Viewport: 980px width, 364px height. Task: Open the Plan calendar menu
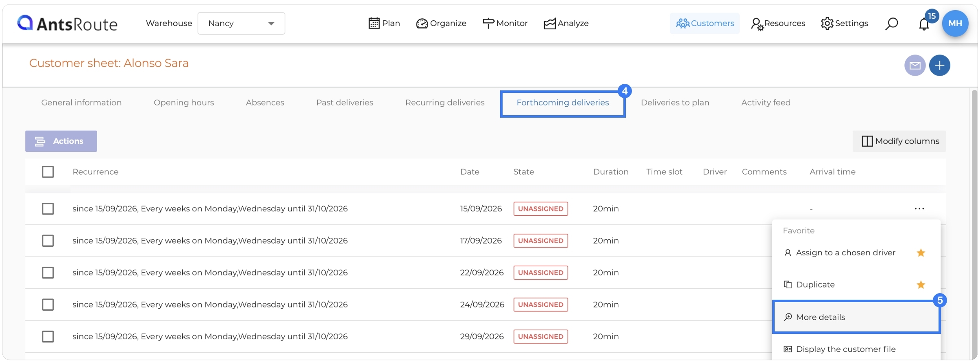pos(384,23)
